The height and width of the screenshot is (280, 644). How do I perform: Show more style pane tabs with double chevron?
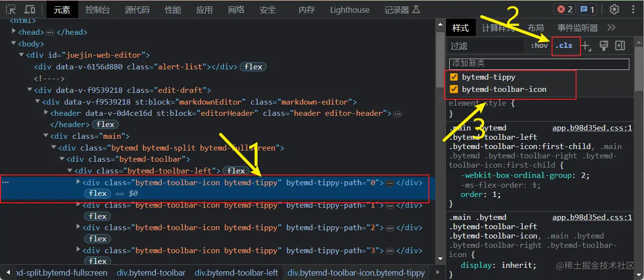(x=611, y=28)
